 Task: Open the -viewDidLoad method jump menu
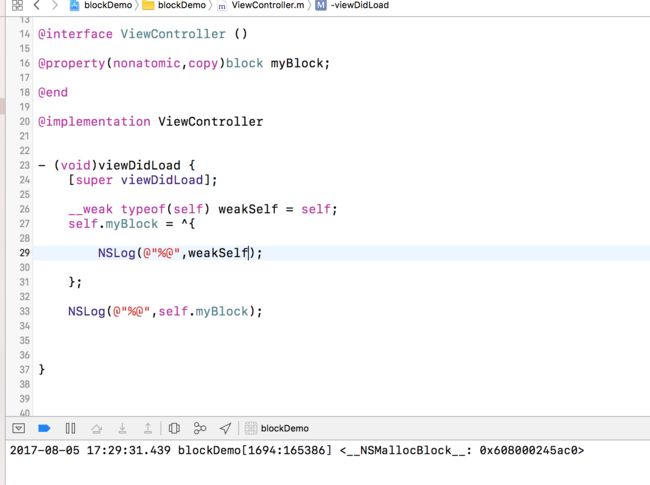tap(352, 5)
